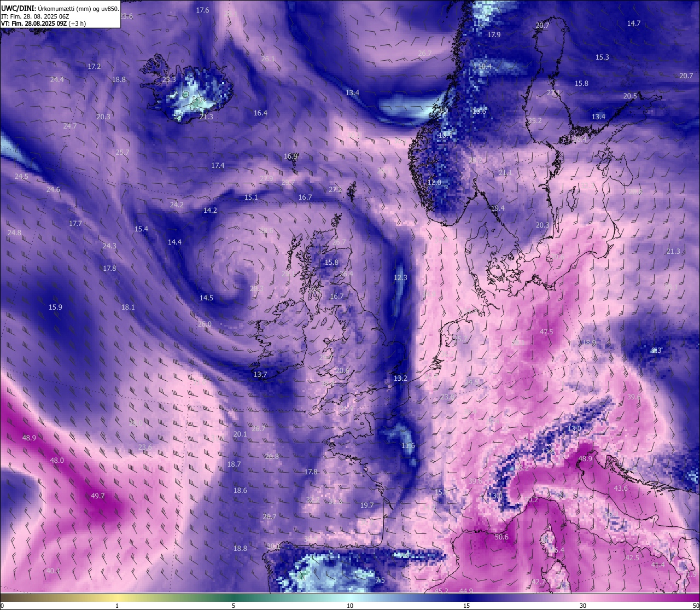Image resolution: width=700 pixels, height=610 pixels.
Task: Click the 49.7 value in the southwest
Action: pos(98,496)
